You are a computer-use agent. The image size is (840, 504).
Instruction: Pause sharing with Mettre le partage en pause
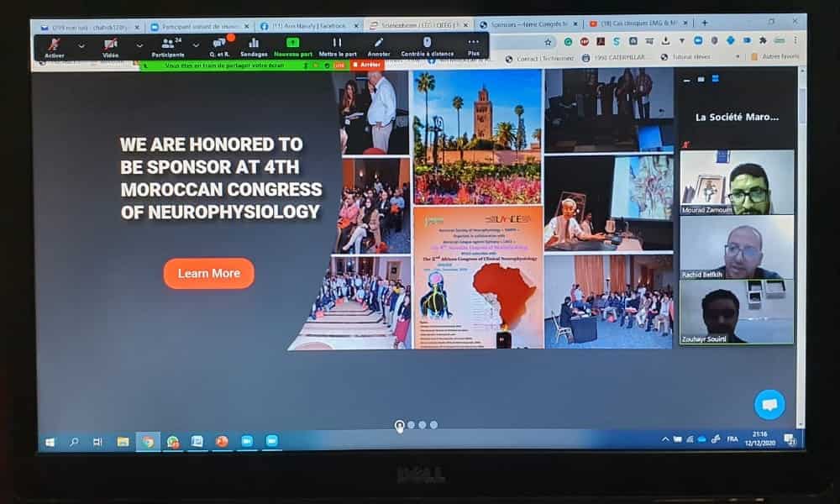(337, 45)
